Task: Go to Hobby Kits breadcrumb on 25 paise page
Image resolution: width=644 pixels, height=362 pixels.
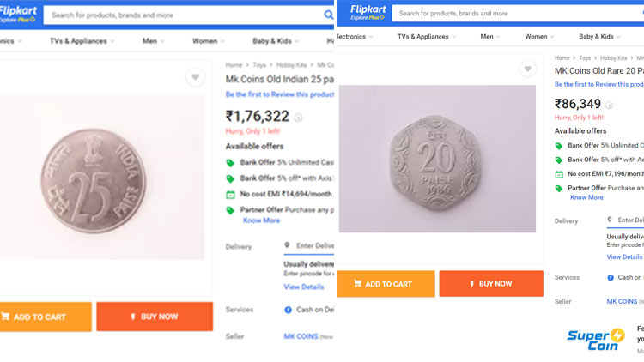Action: pos(292,65)
